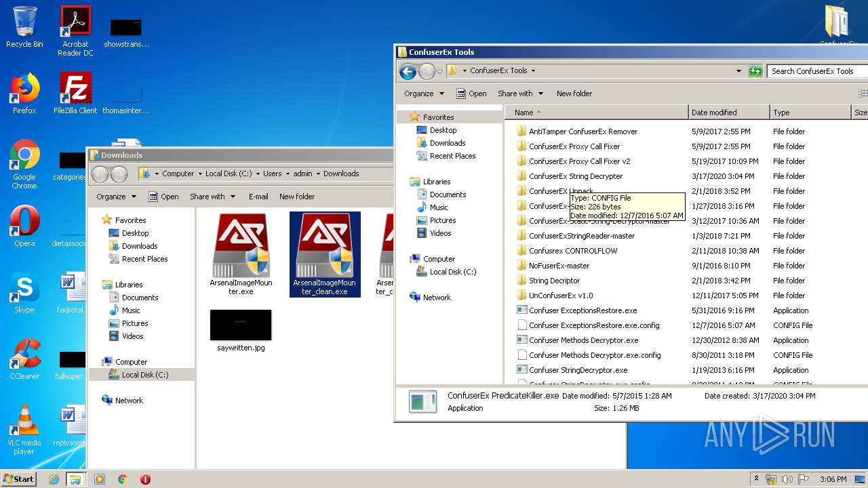The height and width of the screenshot is (488, 868).
Task: Click media player icon in taskbar
Action: coord(100,479)
